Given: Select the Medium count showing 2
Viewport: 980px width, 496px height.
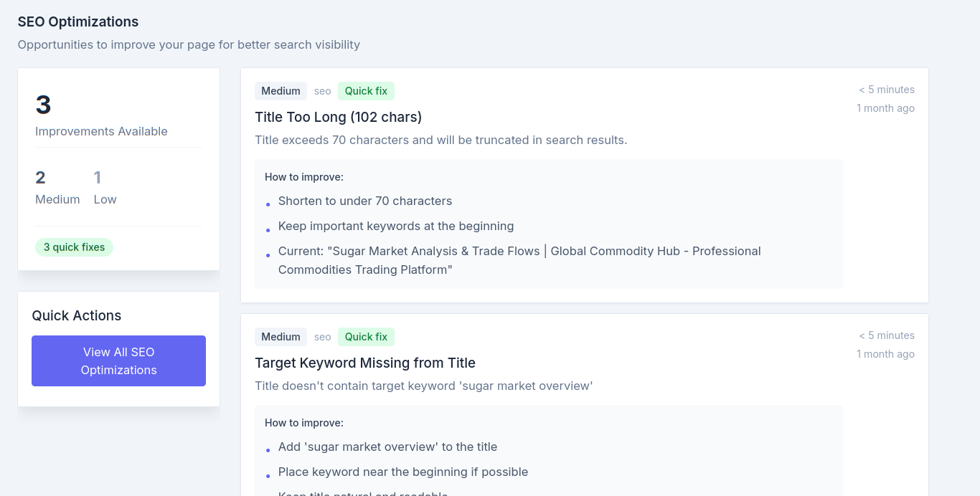Looking at the screenshot, I should [x=40, y=178].
